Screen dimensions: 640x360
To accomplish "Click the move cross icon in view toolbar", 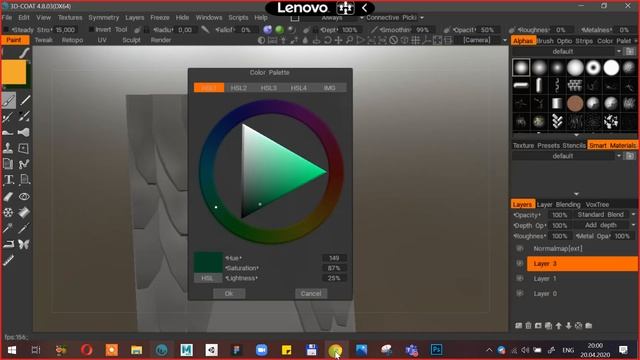I will pyautogui.click(x=338, y=40).
